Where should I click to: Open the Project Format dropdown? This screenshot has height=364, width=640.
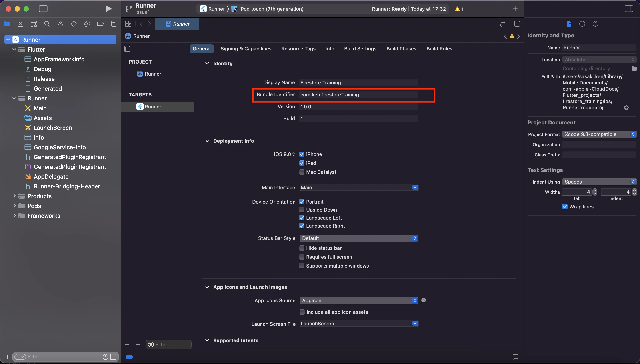[x=599, y=134]
